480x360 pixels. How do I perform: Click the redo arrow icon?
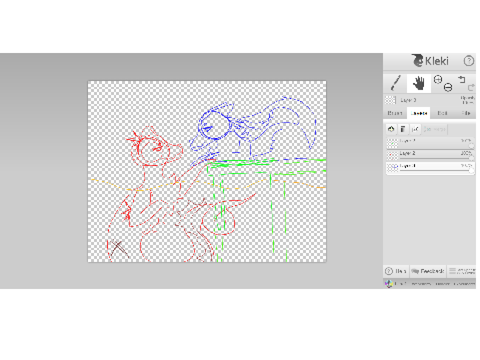[x=471, y=87]
